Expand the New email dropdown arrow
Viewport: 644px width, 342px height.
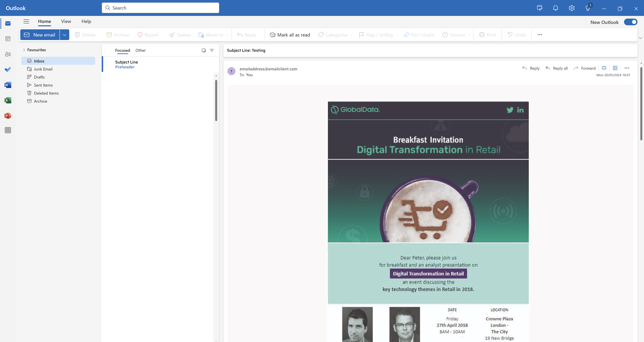(x=65, y=35)
